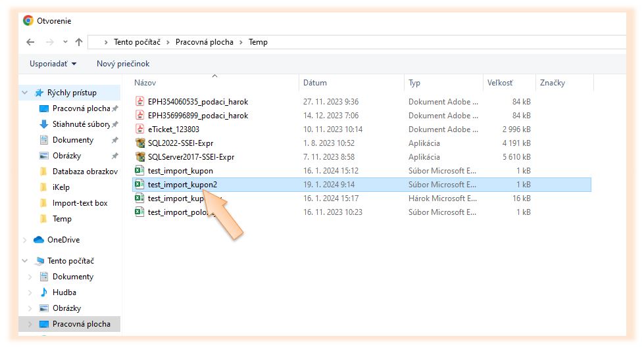Click the up-one-level arrow
644x349 pixels.
79,42
